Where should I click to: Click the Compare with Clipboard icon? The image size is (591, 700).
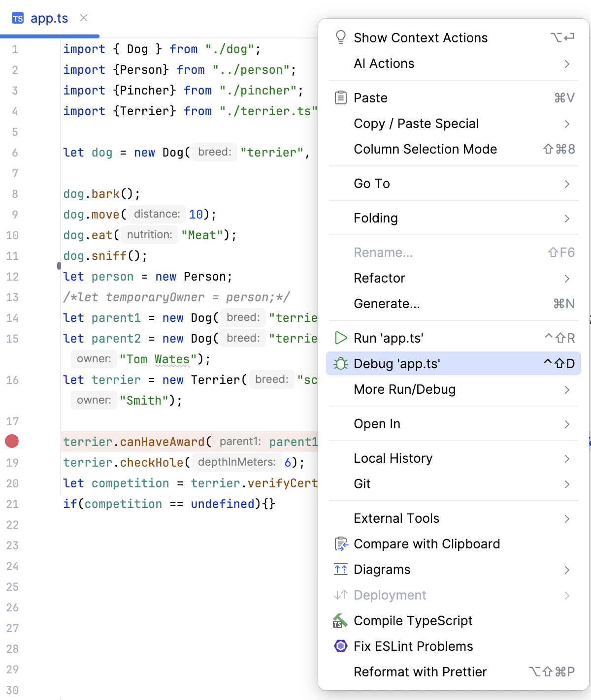340,543
